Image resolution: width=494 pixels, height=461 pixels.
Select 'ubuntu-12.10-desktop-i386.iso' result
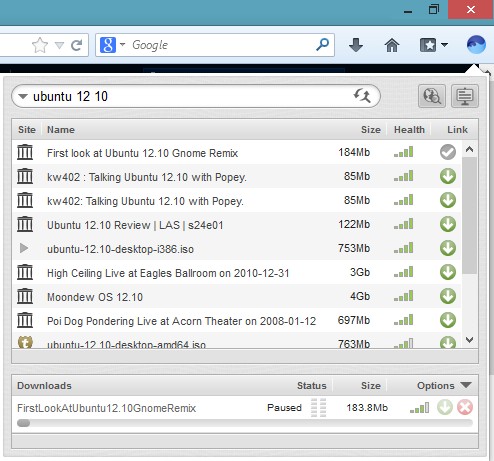pos(120,249)
